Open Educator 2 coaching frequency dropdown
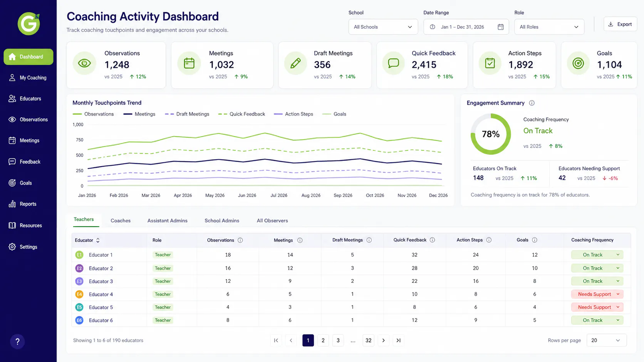 [597, 268]
